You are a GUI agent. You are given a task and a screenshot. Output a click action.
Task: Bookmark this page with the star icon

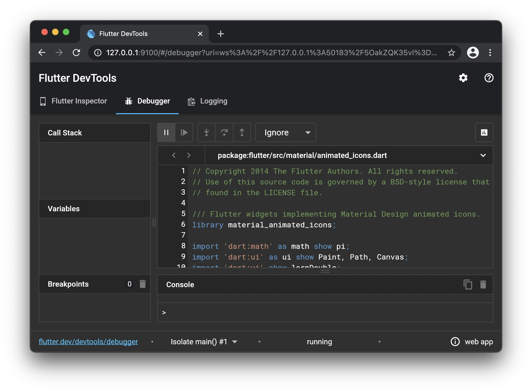point(451,53)
